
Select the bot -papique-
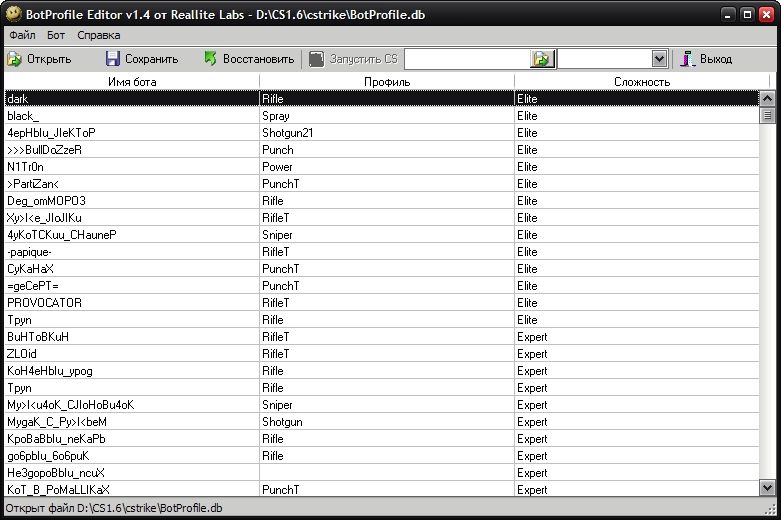click(382, 252)
